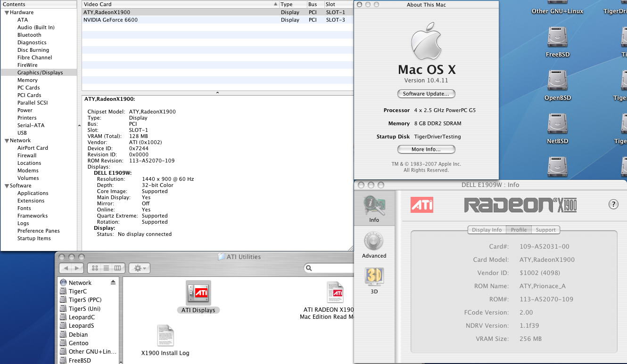627x364 pixels.
Task: Select the ATY,RadeonX1900 video card row
Action: coord(217,12)
